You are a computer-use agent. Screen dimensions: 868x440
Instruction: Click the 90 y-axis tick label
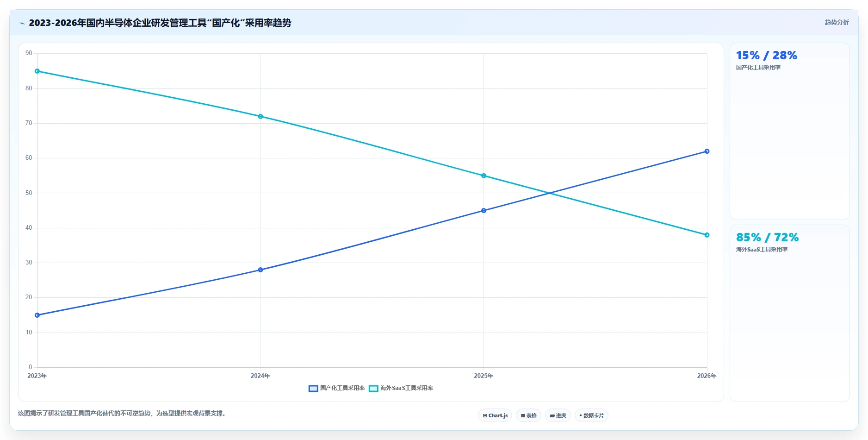29,53
